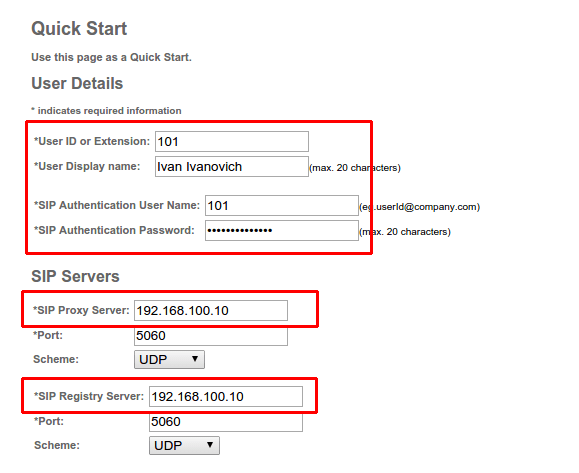Screen dimensions: 579x473
Task: Click the "User Display name" label text
Action: tap(87, 167)
